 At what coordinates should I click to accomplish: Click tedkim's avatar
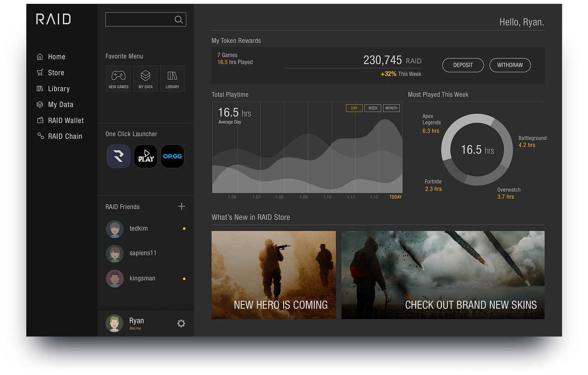pos(115,229)
